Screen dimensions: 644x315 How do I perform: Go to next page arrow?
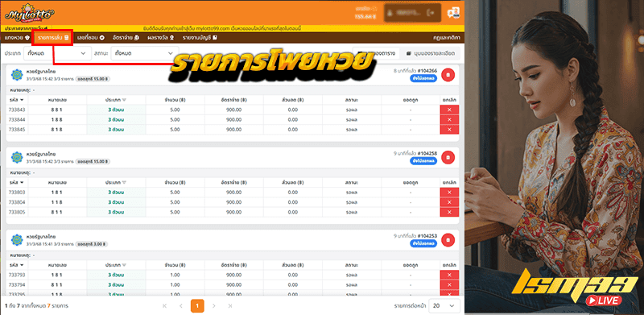point(213,306)
